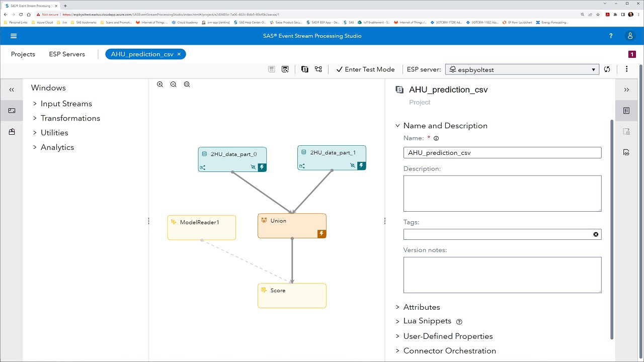
Task: Click the browser address bar URL
Action: [171, 15]
